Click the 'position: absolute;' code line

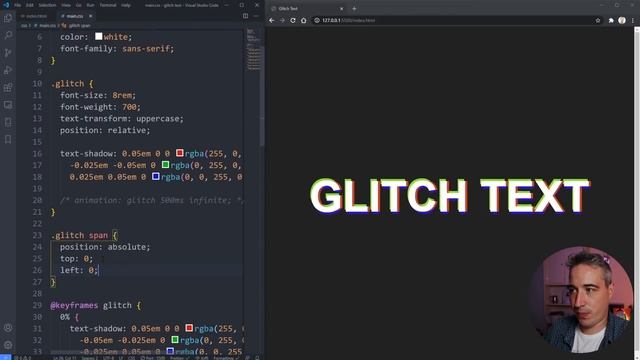click(x=105, y=247)
